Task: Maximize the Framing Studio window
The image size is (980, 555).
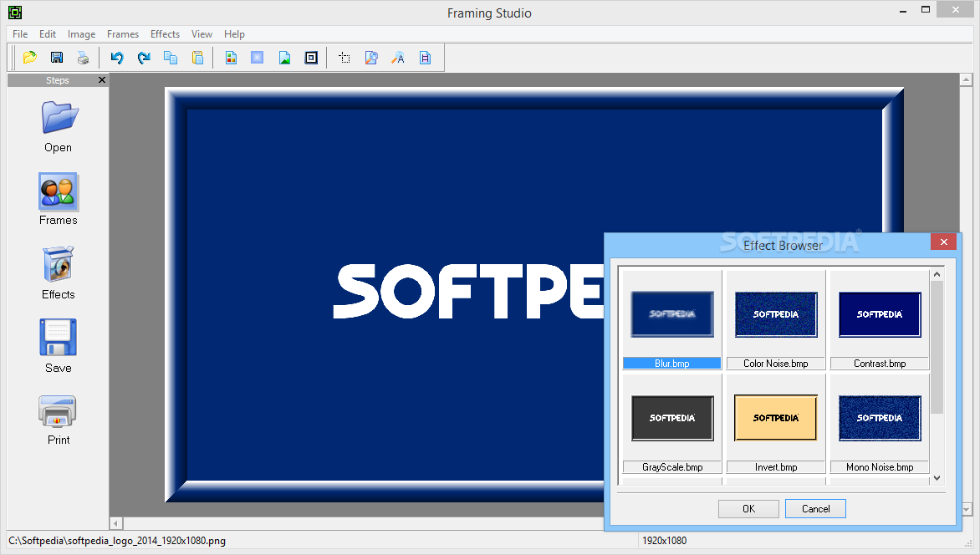Action: point(926,9)
